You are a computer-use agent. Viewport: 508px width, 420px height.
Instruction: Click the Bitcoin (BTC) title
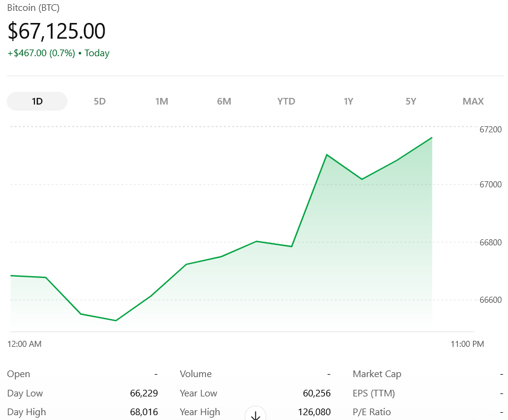(x=33, y=8)
